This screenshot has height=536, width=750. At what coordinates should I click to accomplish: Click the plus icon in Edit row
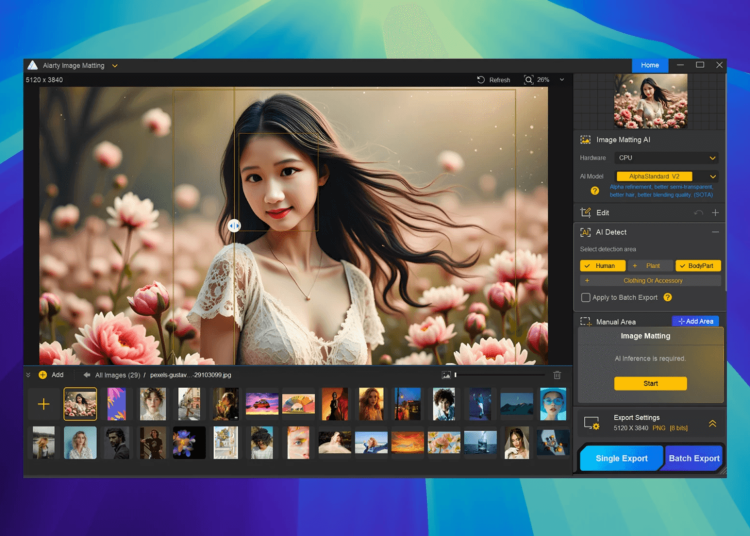coord(715,213)
